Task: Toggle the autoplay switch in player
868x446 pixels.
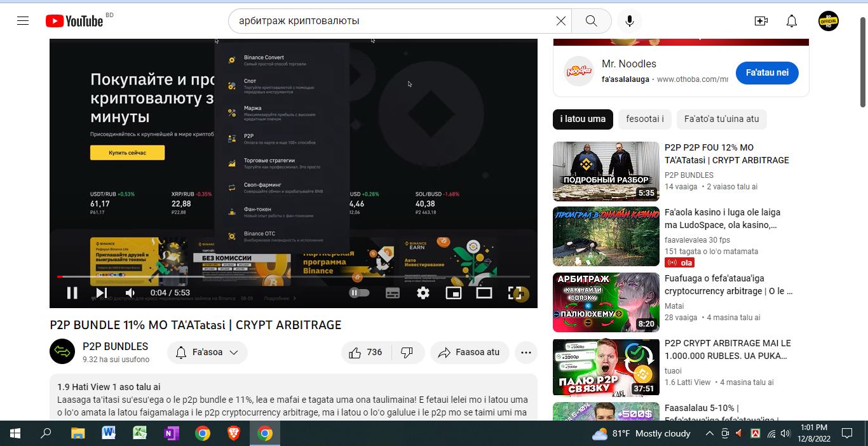Action: coord(359,293)
